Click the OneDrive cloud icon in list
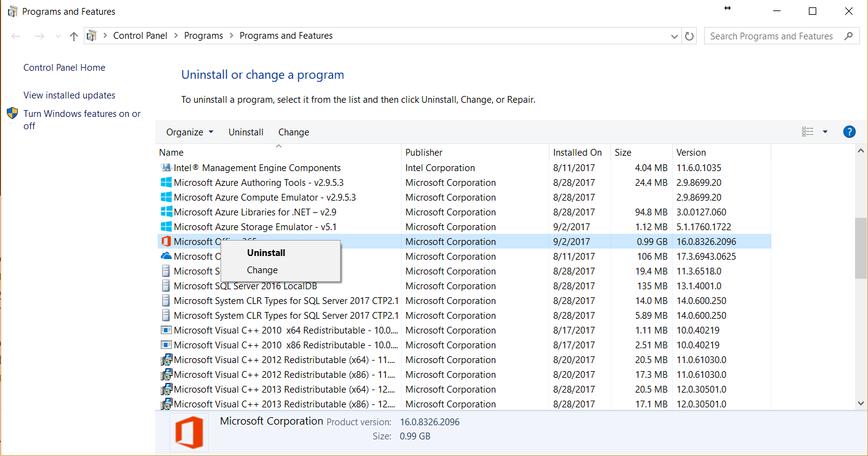 (x=166, y=256)
